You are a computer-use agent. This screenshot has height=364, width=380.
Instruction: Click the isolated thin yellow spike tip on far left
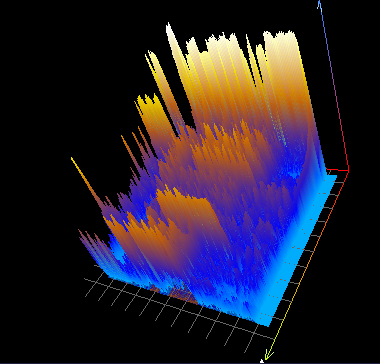point(72,159)
